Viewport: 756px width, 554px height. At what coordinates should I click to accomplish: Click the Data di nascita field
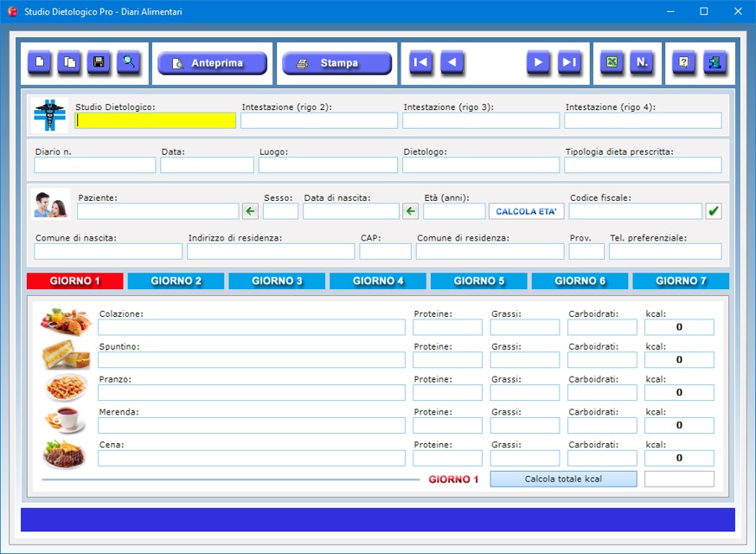coord(351,211)
